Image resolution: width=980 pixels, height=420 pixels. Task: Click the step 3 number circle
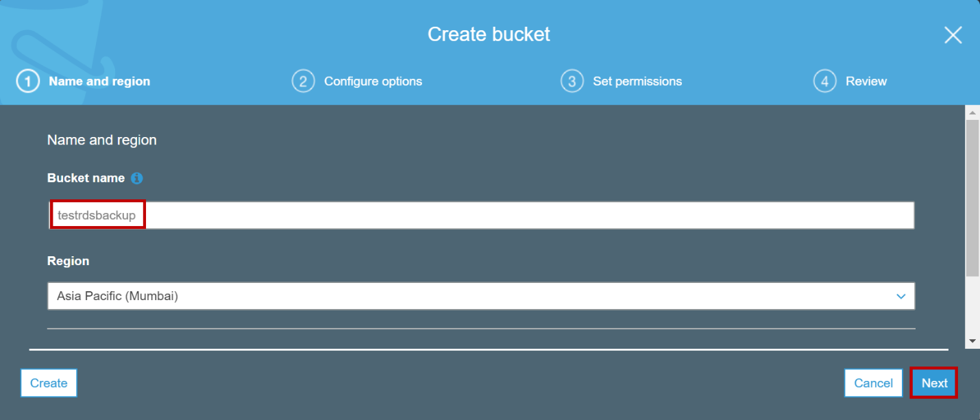pos(572,82)
